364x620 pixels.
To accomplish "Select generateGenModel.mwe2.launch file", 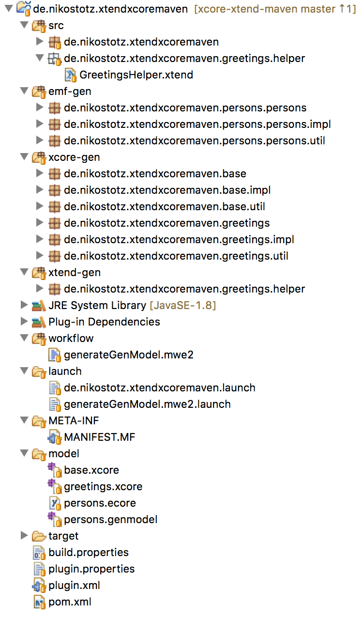I will [147, 404].
